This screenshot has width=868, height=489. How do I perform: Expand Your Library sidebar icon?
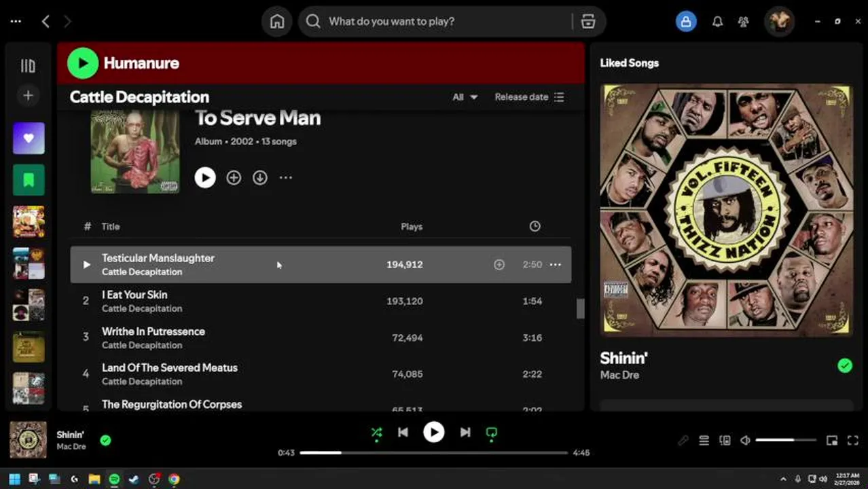(x=28, y=66)
